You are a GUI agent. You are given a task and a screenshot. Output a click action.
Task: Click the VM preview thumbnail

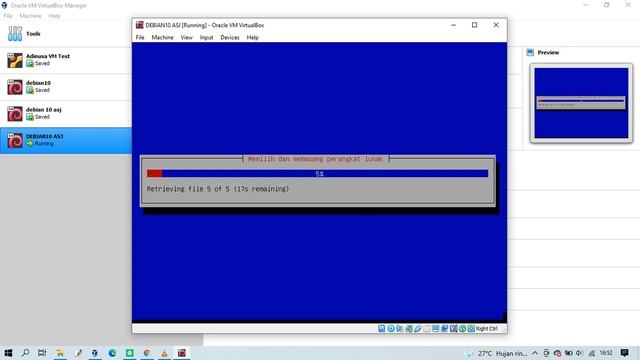point(581,103)
